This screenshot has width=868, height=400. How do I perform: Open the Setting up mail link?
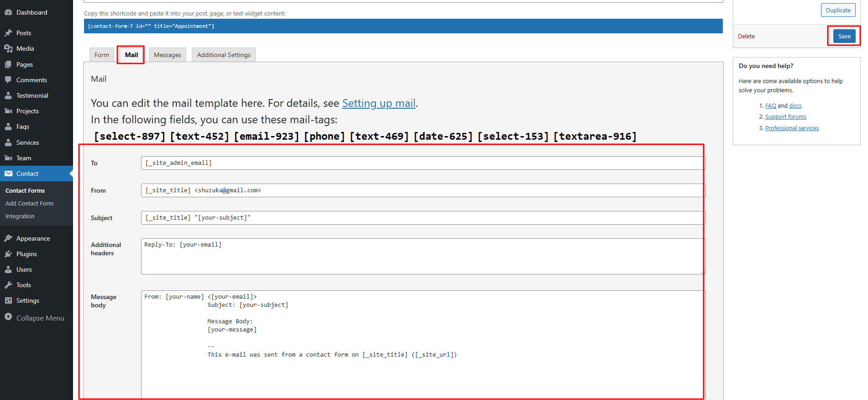pos(379,103)
